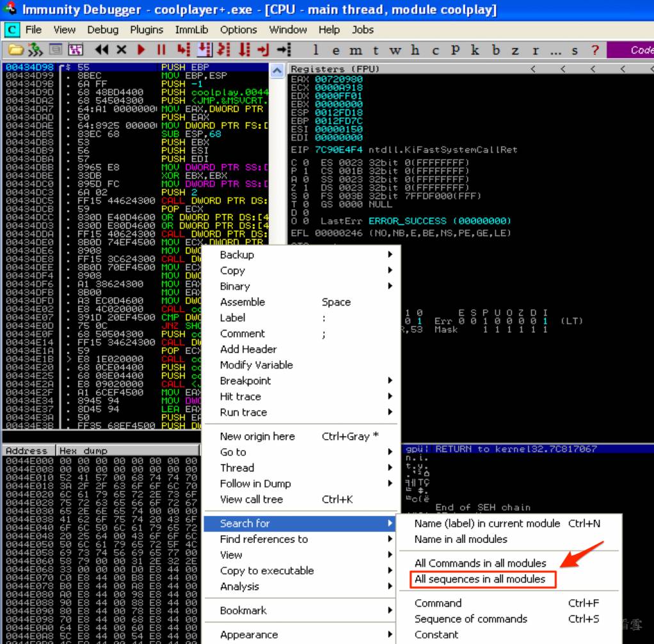Show Handles via 'h' button
The width and height of the screenshot is (654, 644).
pyautogui.click(x=415, y=50)
